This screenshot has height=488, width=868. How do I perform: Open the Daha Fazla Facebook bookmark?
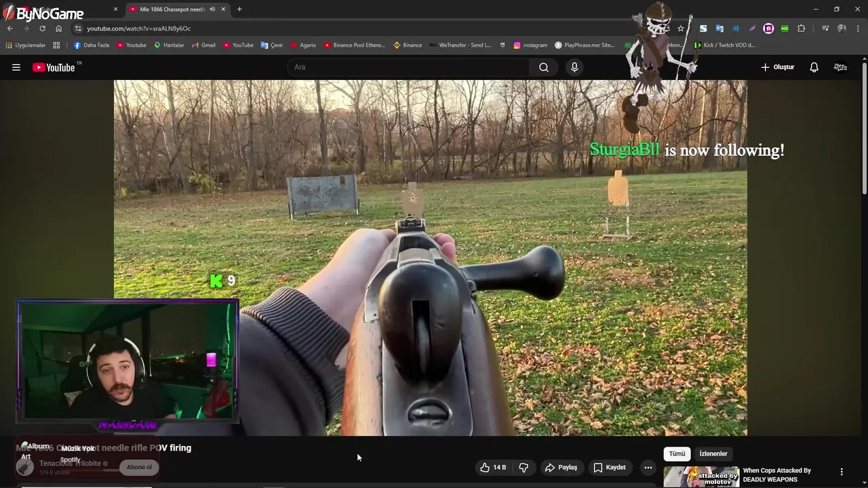92,45
